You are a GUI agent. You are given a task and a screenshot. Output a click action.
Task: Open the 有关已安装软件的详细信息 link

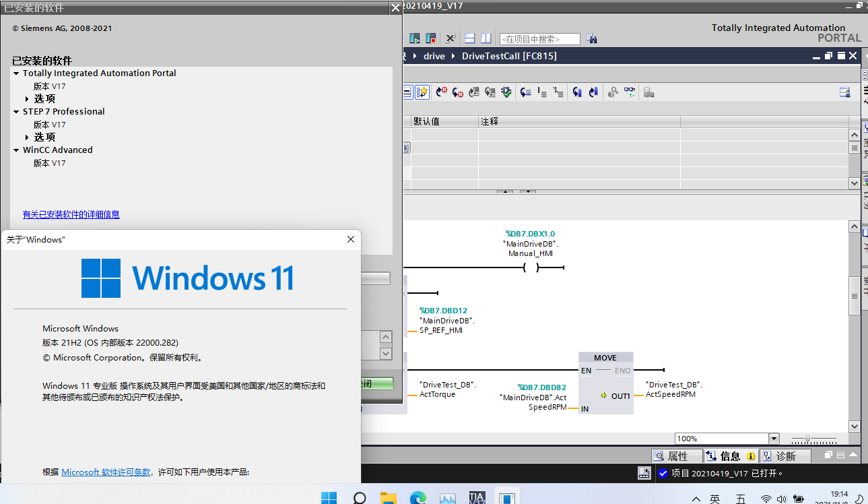[x=71, y=215]
